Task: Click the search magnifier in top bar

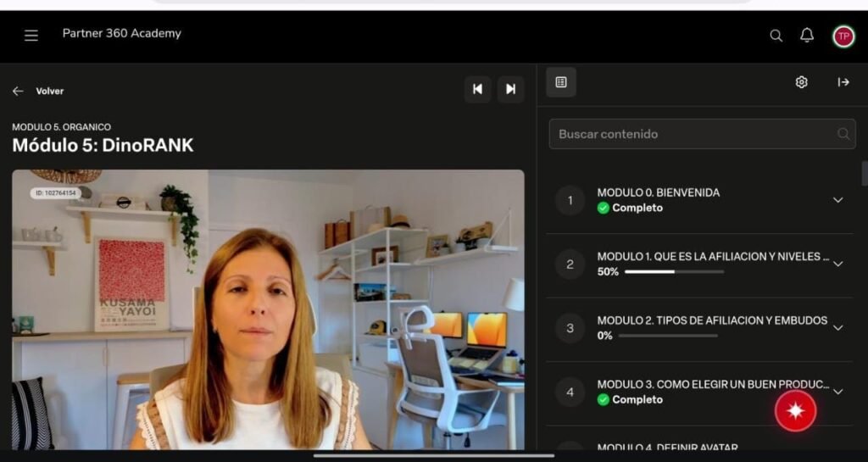Action: tap(776, 36)
